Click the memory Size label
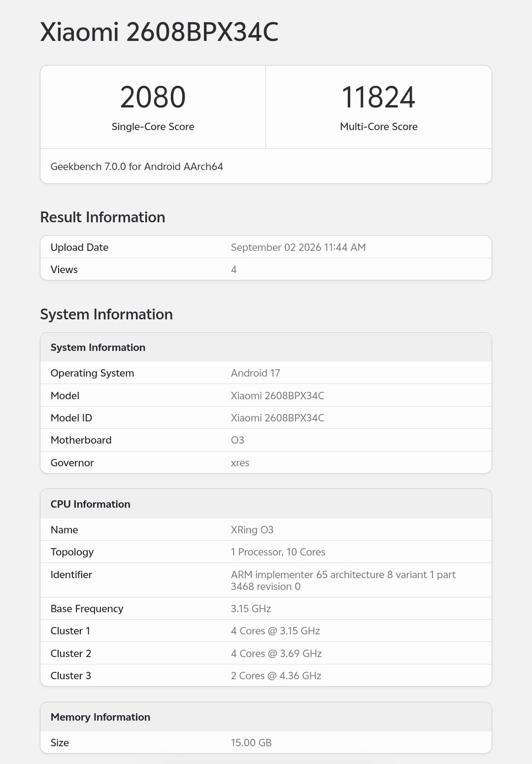This screenshot has width=532, height=764. pyautogui.click(x=60, y=743)
